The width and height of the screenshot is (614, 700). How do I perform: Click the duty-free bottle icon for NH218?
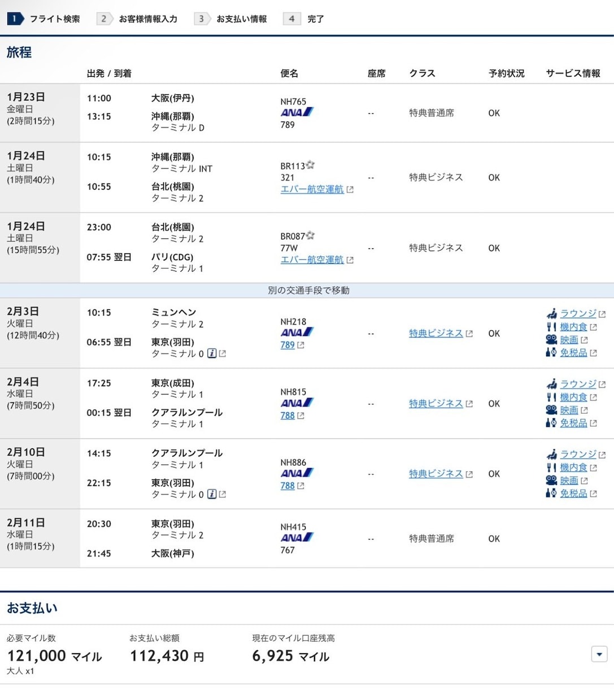(551, 353)
